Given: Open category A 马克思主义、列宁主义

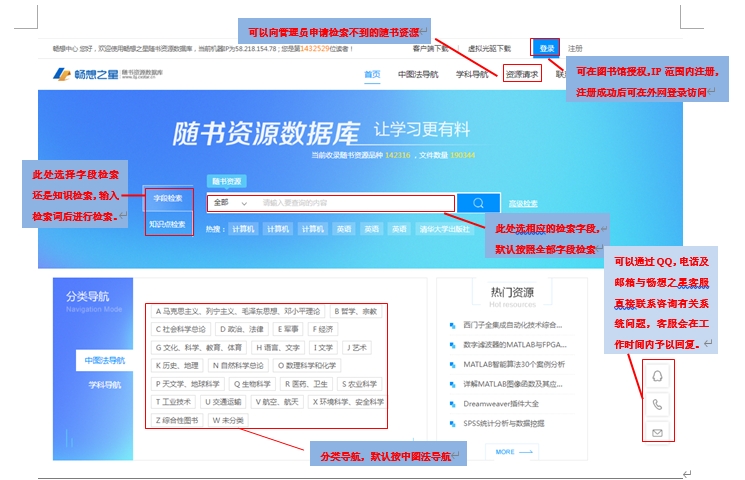Looking at the screenshot, I should tap(238, 311).
